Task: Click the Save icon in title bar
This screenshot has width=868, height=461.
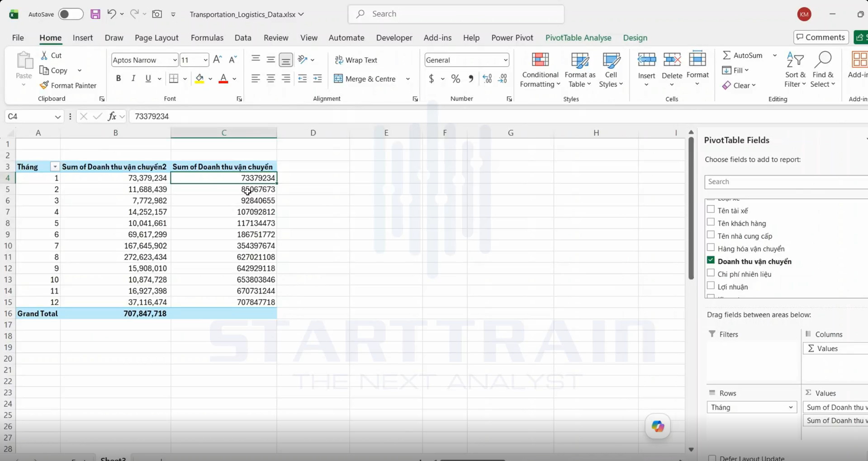Action: pyautogui.click(x=95, y=14)
